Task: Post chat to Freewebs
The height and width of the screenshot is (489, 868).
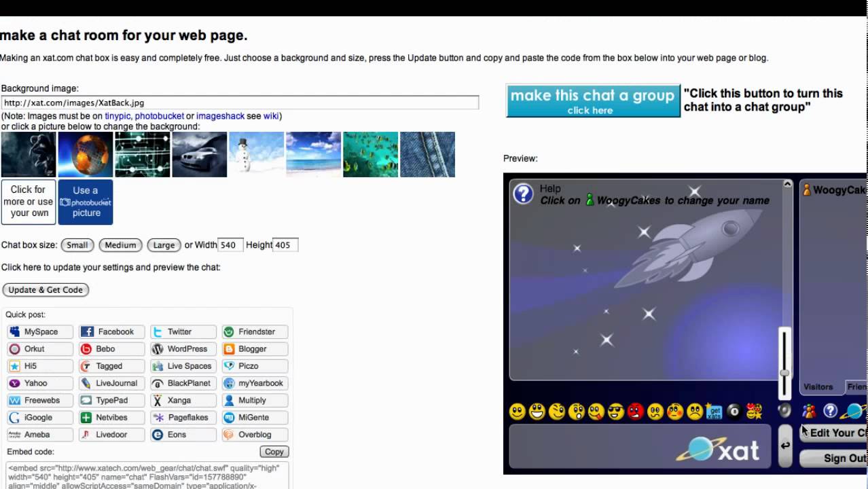Action: point(40,401)
